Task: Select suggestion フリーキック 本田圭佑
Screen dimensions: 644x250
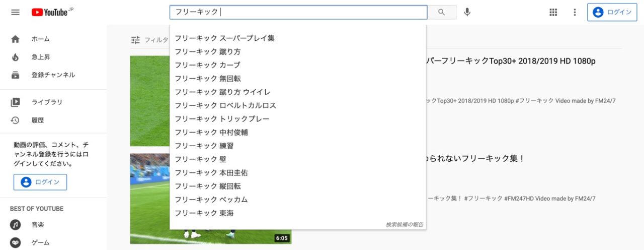Action: tap(298, 172)
